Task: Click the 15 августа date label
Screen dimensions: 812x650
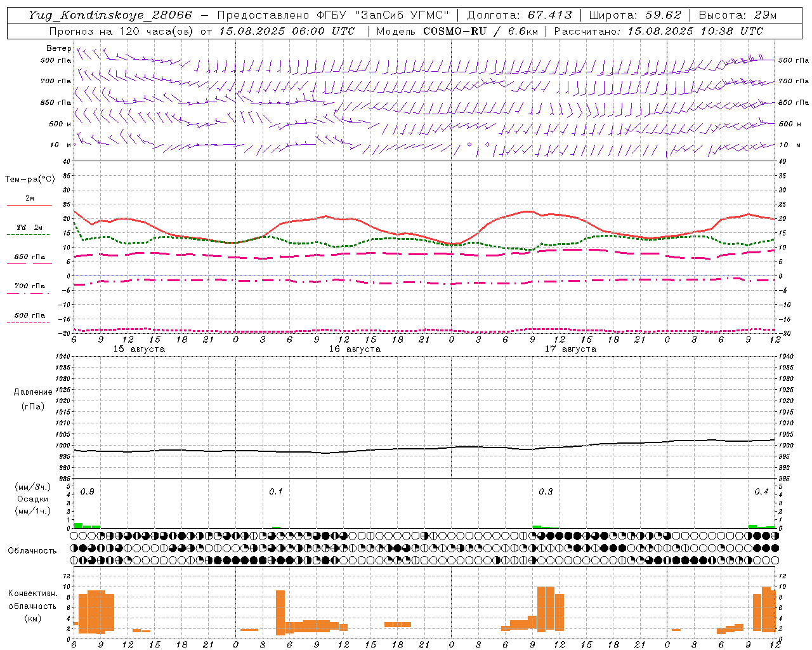Action: point(139,349)
